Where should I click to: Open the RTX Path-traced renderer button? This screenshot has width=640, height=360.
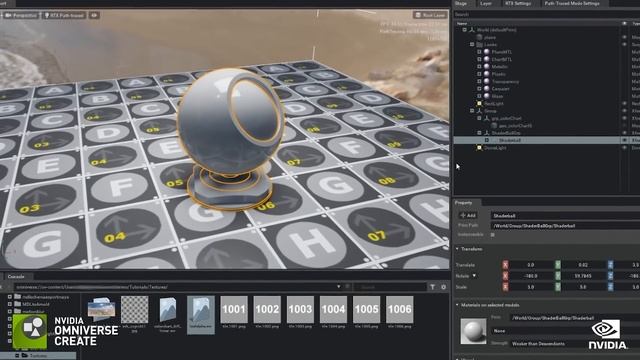point(64,16)
